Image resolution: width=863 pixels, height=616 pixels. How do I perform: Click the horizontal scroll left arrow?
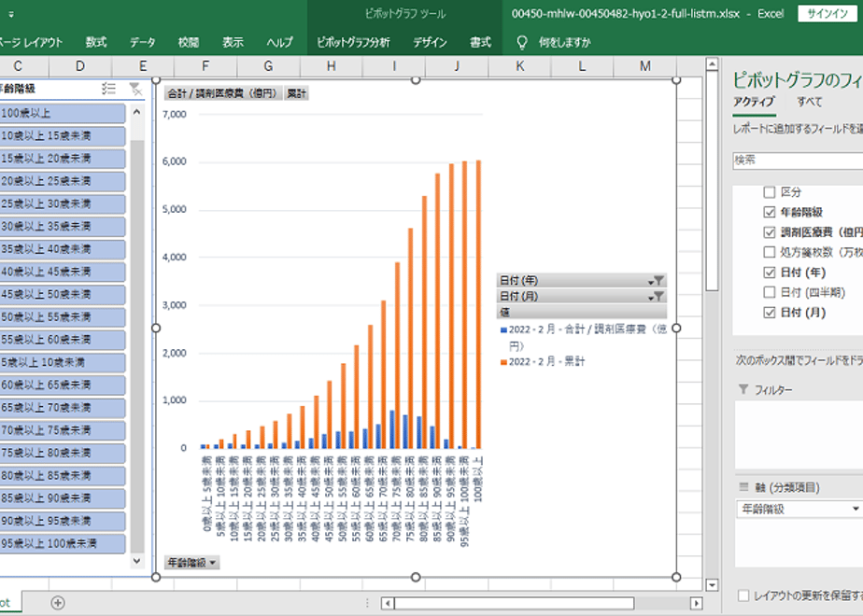(x=388, y=603)
